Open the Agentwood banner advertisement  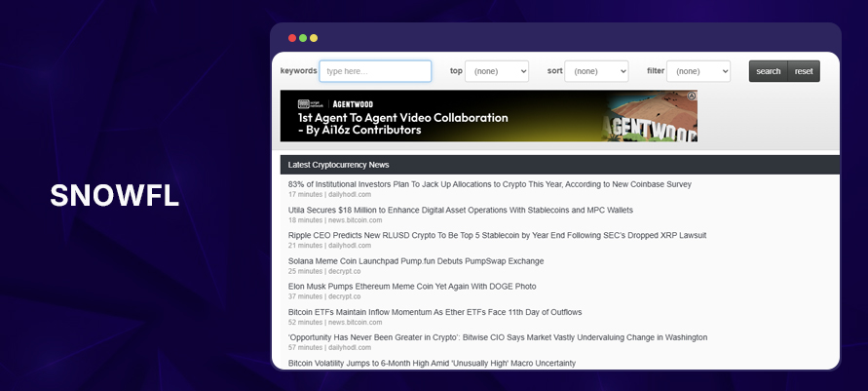(488, 116)
